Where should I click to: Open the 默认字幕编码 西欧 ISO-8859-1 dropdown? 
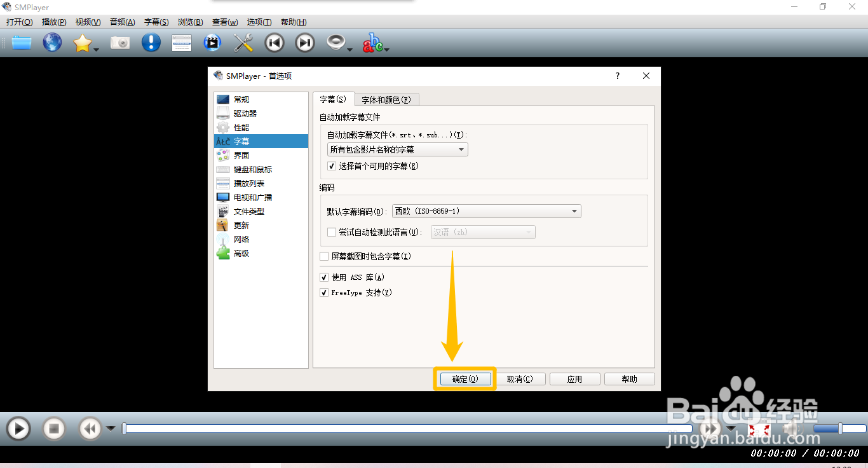point(486,211)
